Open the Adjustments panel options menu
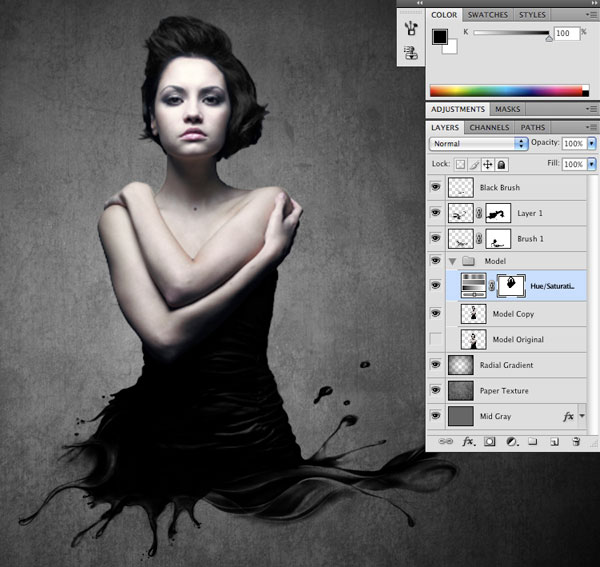The width and height of the screenshot is (600, 567). (x=591, y=109)
